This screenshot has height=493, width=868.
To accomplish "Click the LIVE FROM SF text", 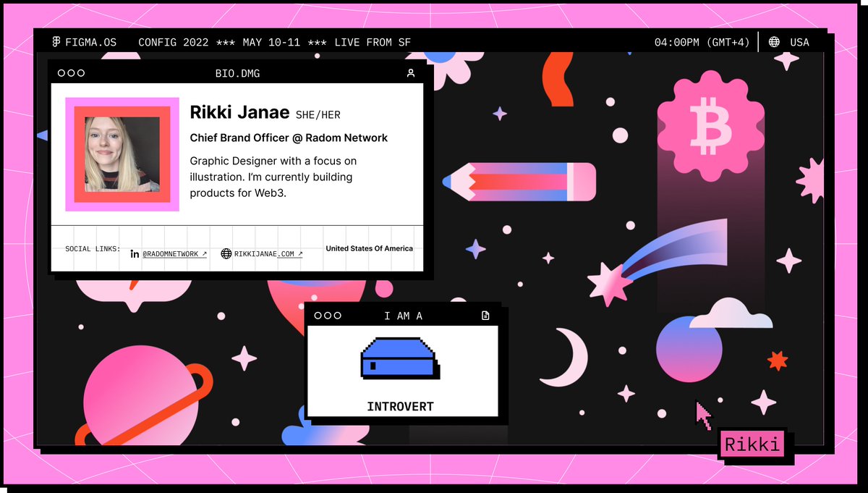I will tap(373, 42).
